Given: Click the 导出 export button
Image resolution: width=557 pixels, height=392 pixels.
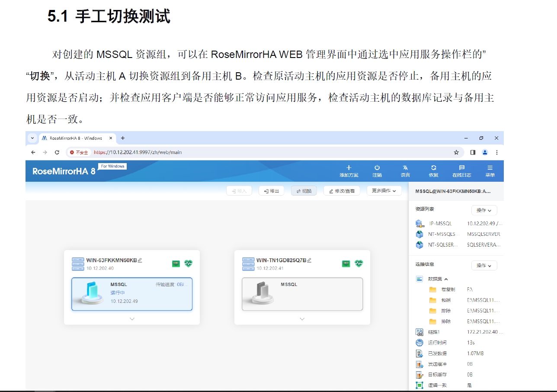Looking at the screenshot, I should [271, 191].
